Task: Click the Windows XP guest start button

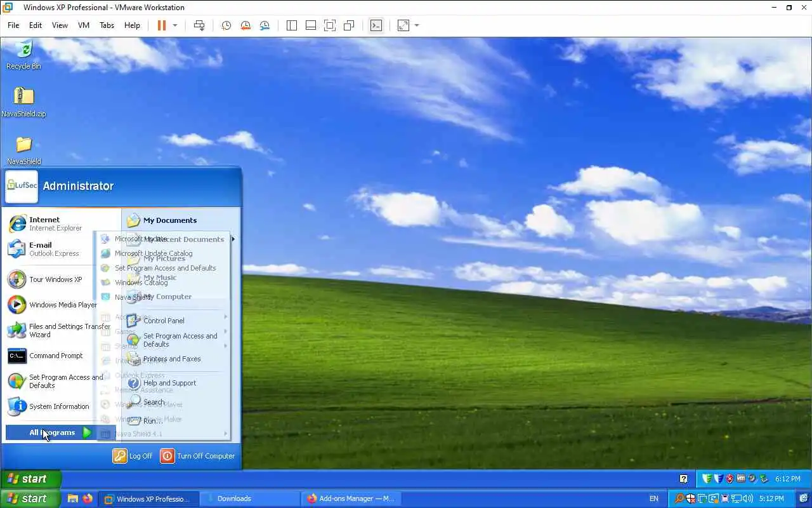Action: (30, 479)
